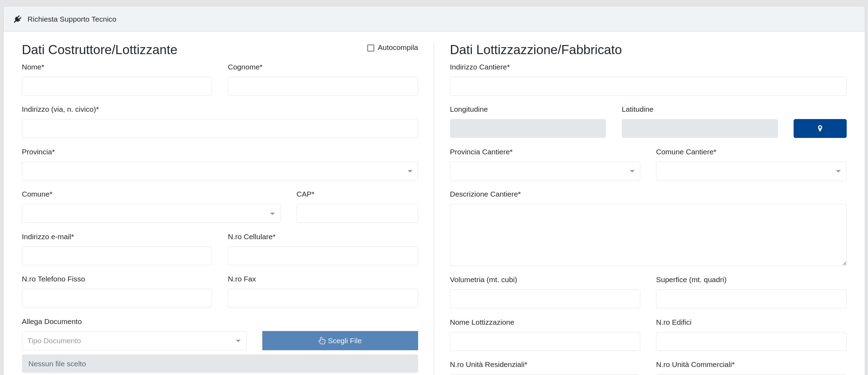This screenshot has height=375, width=868.
Task: Select the CAP input field
Action: (x=357, y=213)
